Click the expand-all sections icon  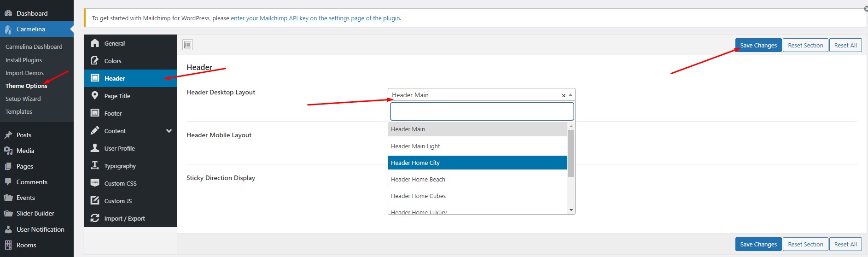point(187,45)
